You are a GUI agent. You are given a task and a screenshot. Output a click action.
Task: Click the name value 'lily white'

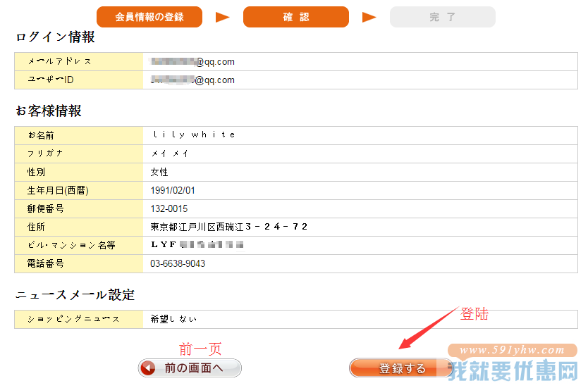coord(194,134)
